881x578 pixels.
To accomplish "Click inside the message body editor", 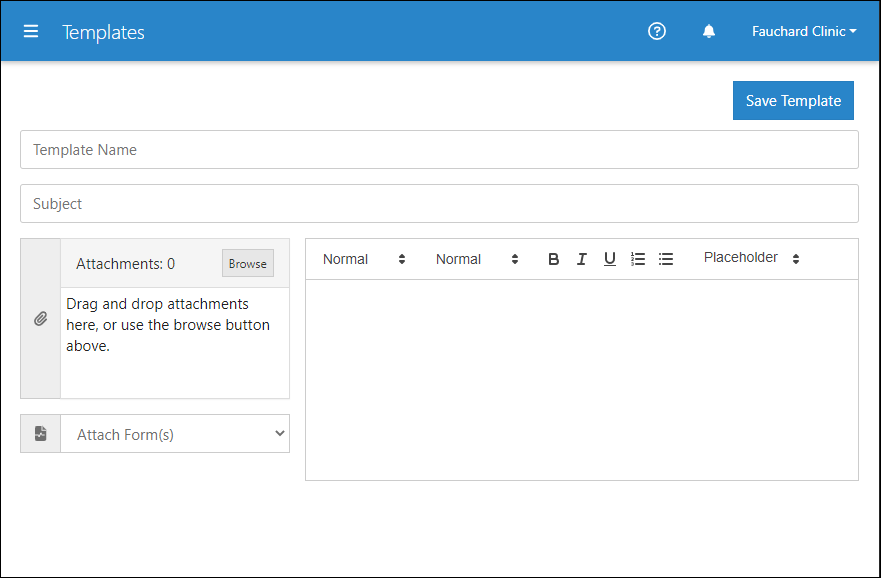I will coord(582,380).
